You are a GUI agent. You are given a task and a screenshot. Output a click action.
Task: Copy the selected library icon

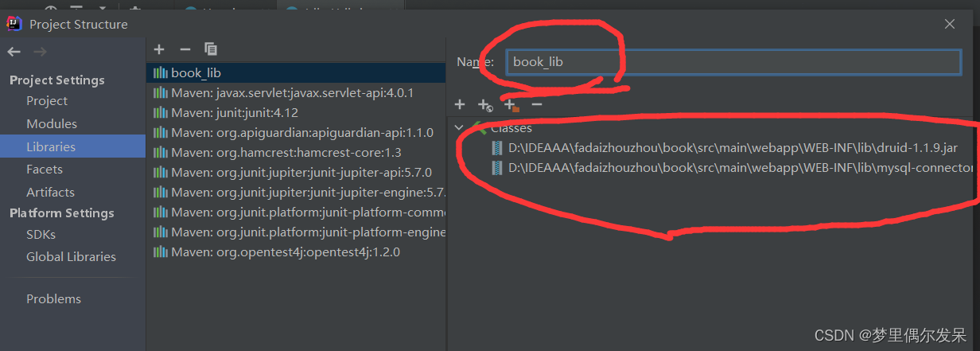point(211,49)
